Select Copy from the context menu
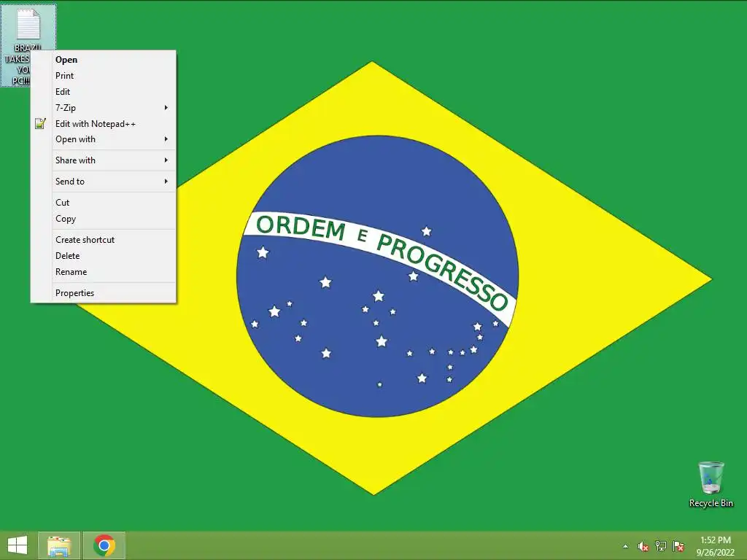The width and height of the screenshot is (747, 560). click(104, 219)
